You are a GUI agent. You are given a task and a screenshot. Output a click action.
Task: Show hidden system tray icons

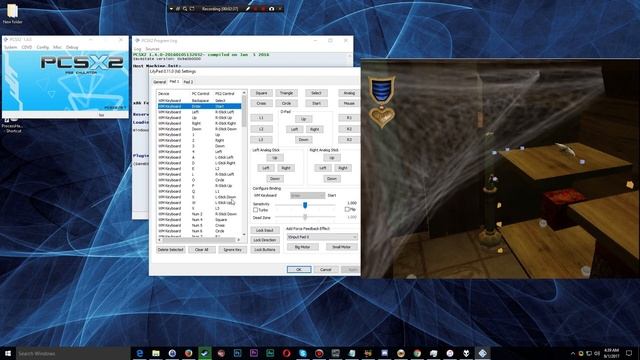pos(573,353)
